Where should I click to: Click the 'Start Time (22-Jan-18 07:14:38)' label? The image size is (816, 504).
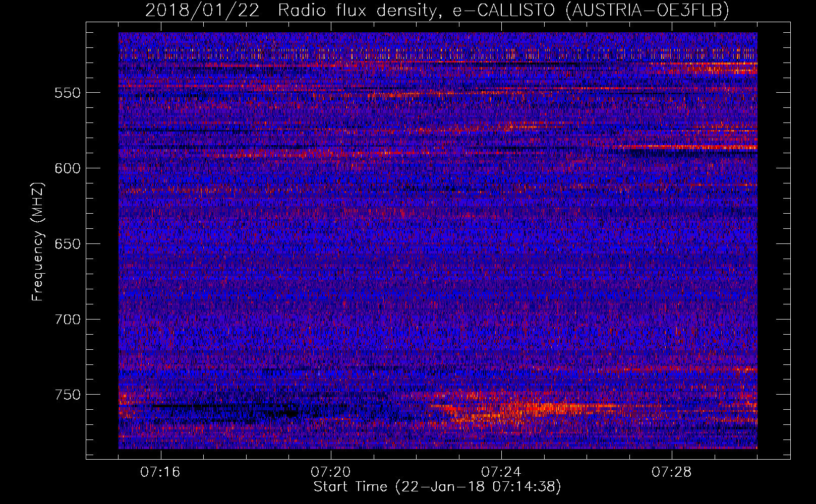[437, 487]
